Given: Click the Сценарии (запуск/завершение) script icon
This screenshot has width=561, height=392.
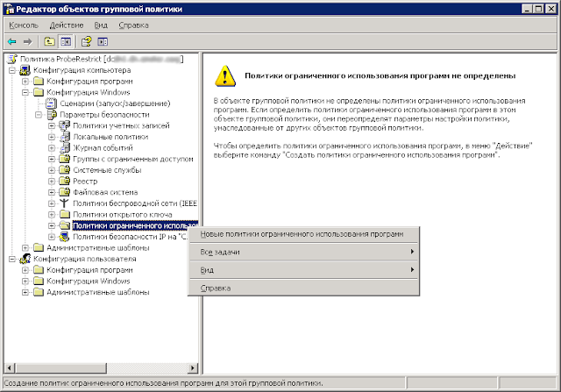Looking at the screenshot, I should (x=52, y=103).
